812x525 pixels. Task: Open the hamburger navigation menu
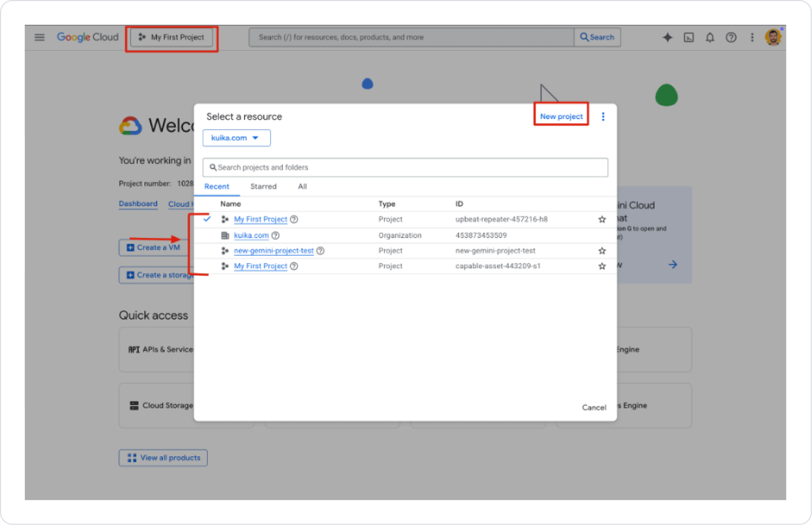pyautogui.click(x=40, y=38)
